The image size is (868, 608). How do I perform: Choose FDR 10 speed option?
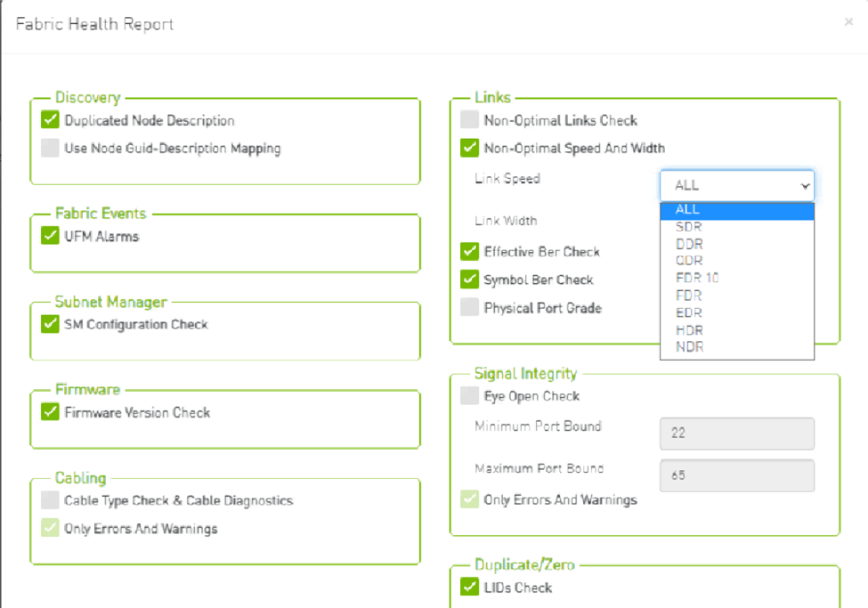(697, 278)
